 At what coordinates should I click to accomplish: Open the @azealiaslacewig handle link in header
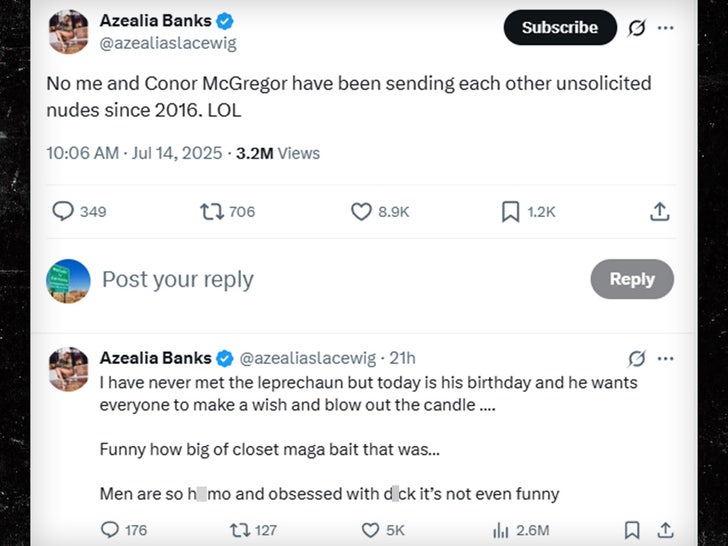168,43
